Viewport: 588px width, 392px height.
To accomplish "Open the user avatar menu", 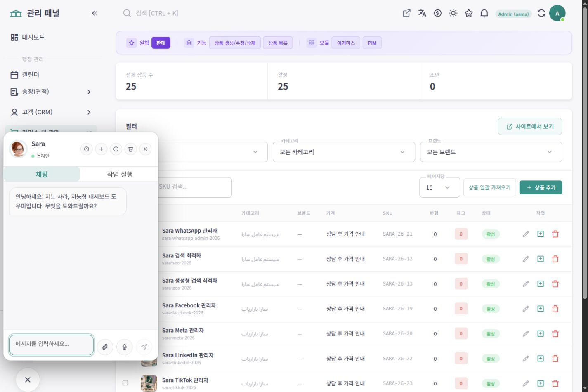I will (557, 13).
